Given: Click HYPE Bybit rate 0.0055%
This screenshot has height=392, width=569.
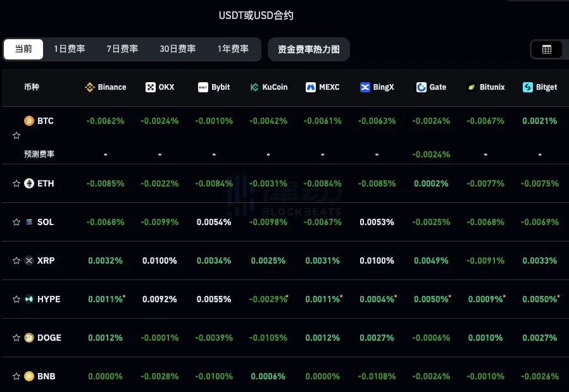Looking at the screenshot, I should [x=214, y=299].
